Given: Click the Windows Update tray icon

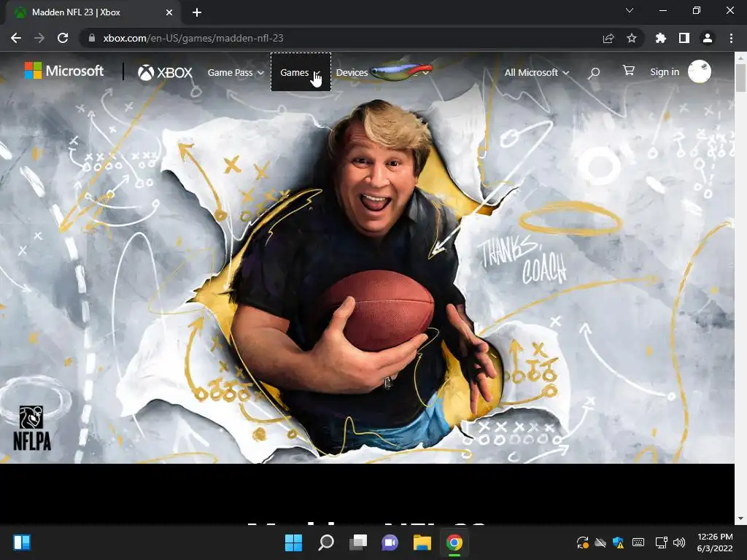Looking at the screenshot, I should 582,542.
